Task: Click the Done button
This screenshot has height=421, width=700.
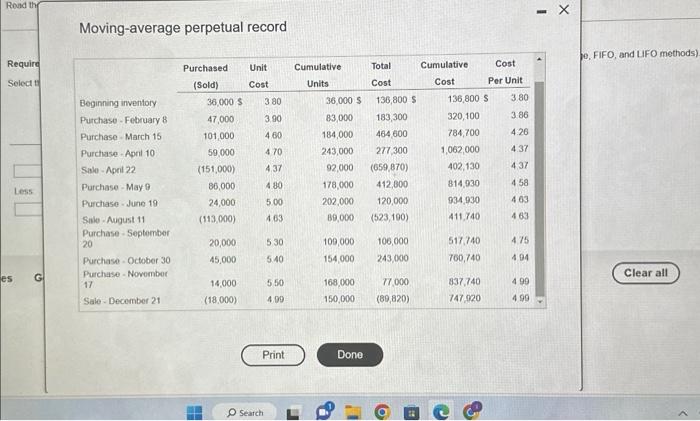Action: (x=350, y=355)
